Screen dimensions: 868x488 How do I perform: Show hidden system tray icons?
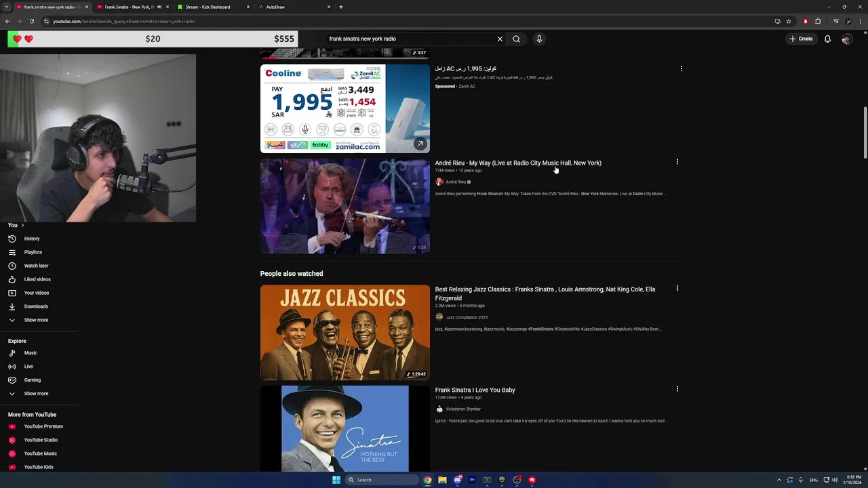(778, 480)
